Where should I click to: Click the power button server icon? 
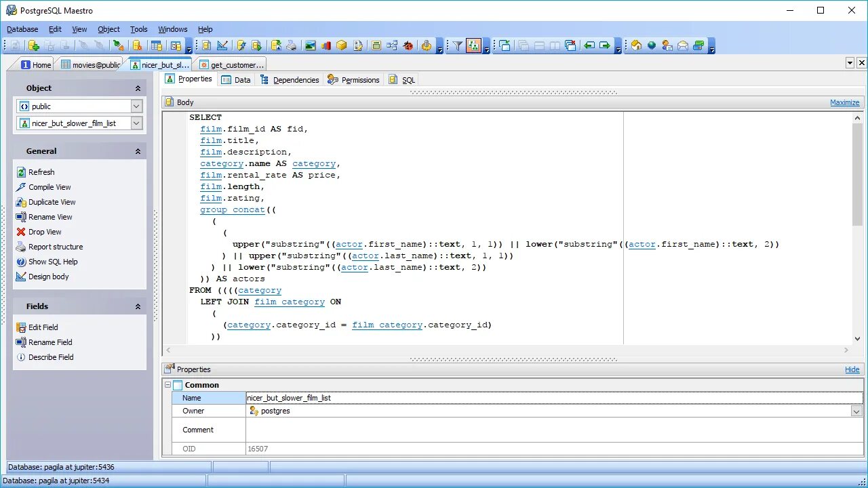click(427, 45)
